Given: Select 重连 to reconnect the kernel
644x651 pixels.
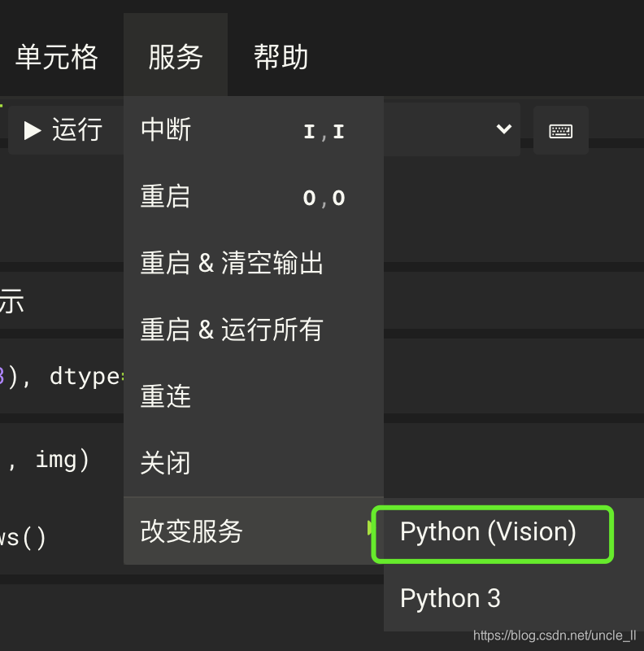Looking at the screenshot, I should pyautogui.click(x=166, y=396).
